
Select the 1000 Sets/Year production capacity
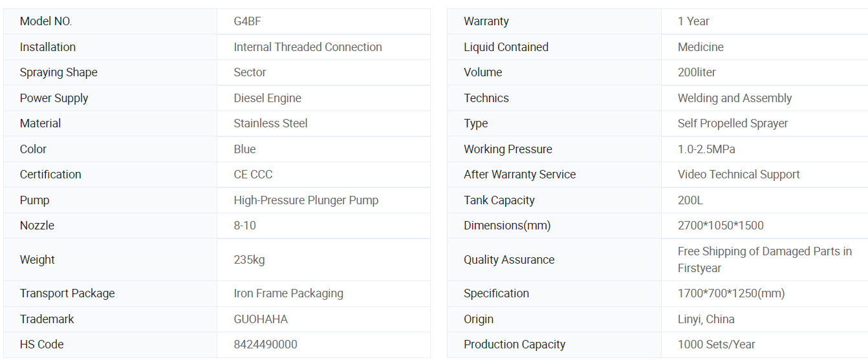pos(716,344)
